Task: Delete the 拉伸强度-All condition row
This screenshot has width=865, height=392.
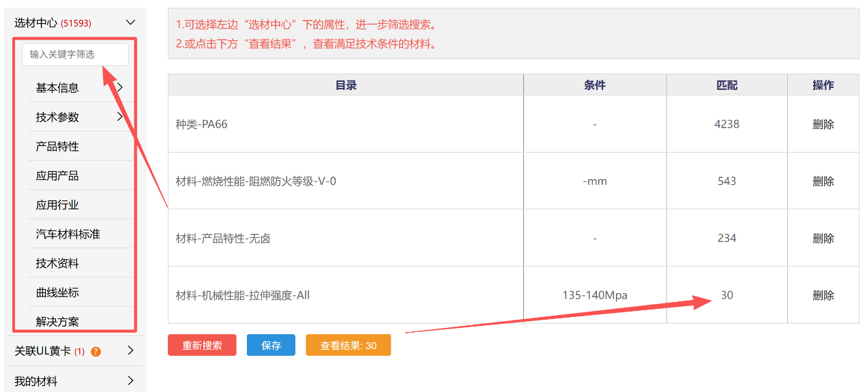Action: click(823, 296)
